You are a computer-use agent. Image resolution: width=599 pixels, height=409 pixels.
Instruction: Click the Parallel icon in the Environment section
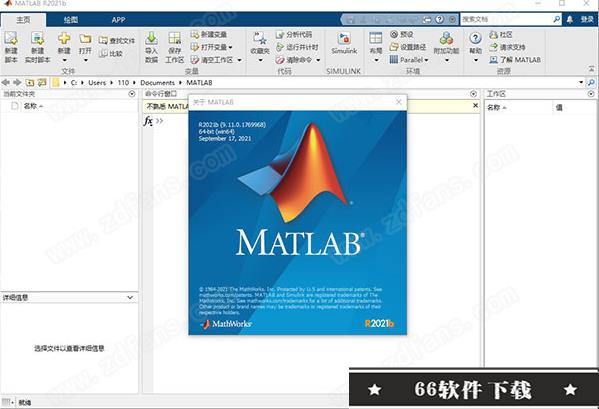click(394, 60)
